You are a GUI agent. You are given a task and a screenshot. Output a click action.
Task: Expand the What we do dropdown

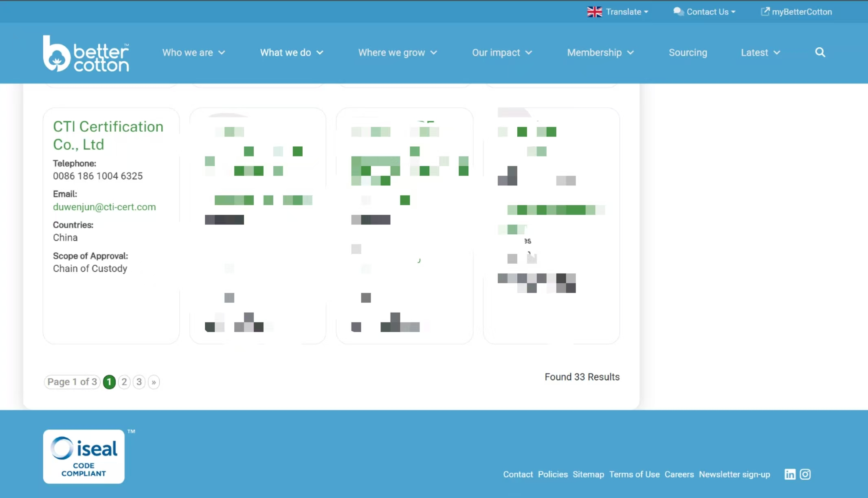(x=292, y=53)
